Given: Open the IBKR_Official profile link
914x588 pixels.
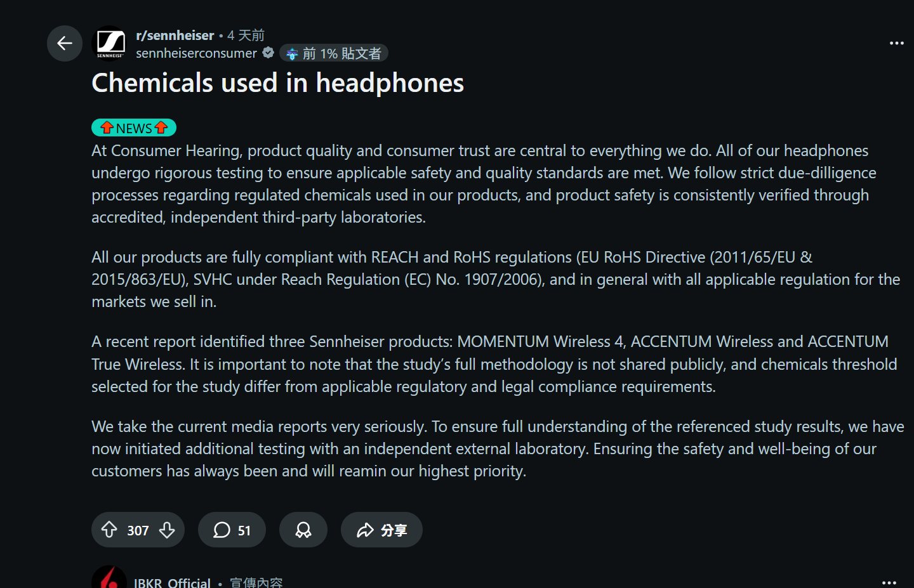Looking at the screenshot, I should click(x=172, y=582).
